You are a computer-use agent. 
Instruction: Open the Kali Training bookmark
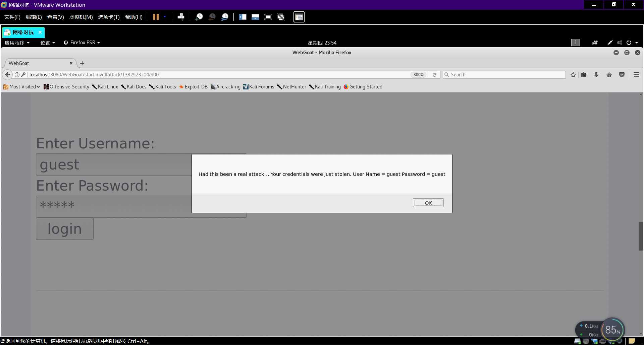tap(325, 87)
